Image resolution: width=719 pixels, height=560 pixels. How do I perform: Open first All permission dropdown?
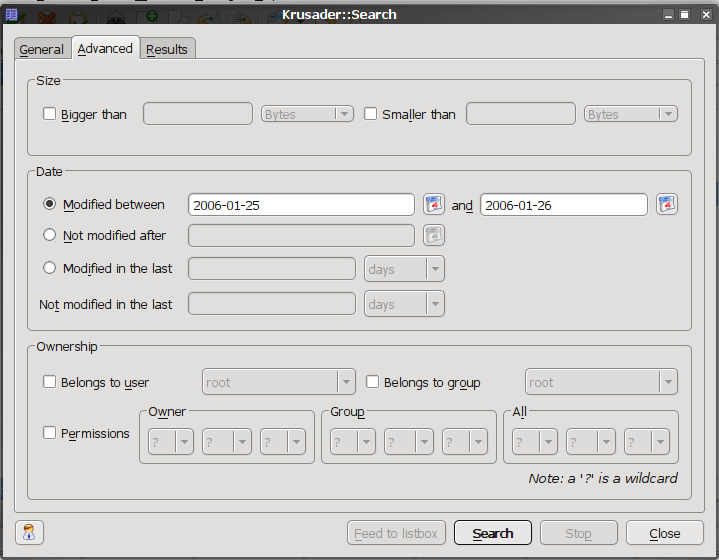pyautogui.click(x=535, y=442)
